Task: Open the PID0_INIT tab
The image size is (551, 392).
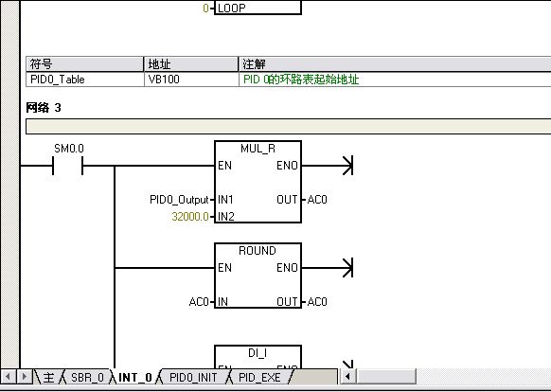Action: [x=193, y=377]
